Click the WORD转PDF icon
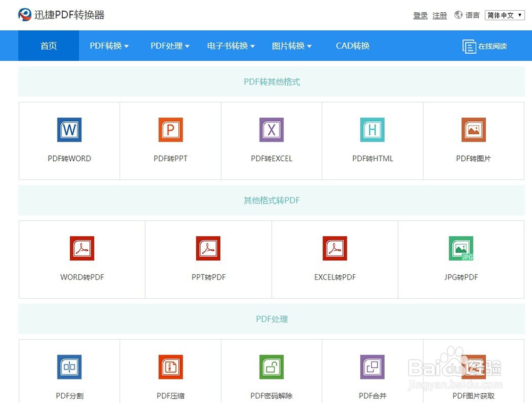 [x=81, y=248]
